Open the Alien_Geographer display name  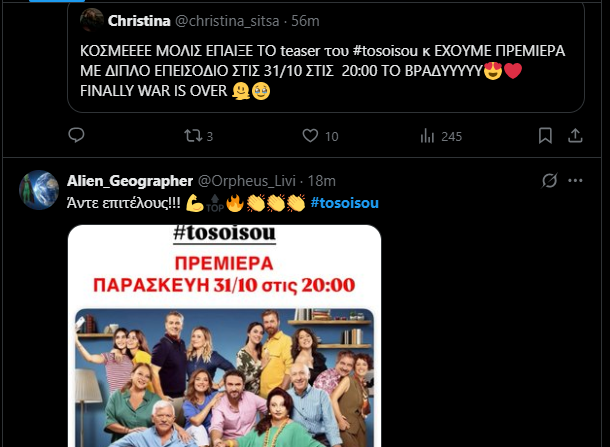pyautogui.click(x=130, y=181)
